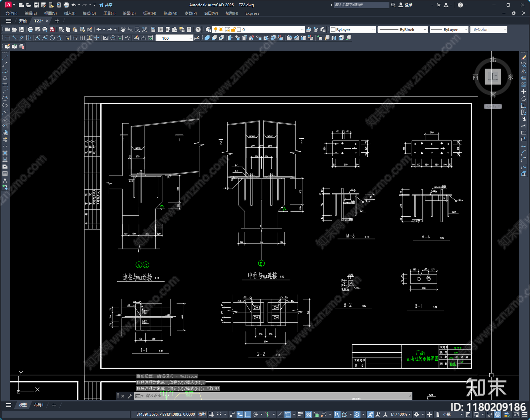The height and width of the screenshot is (420, 530).
Task: Select the Circle draw tool
Action: click(5, 98)
